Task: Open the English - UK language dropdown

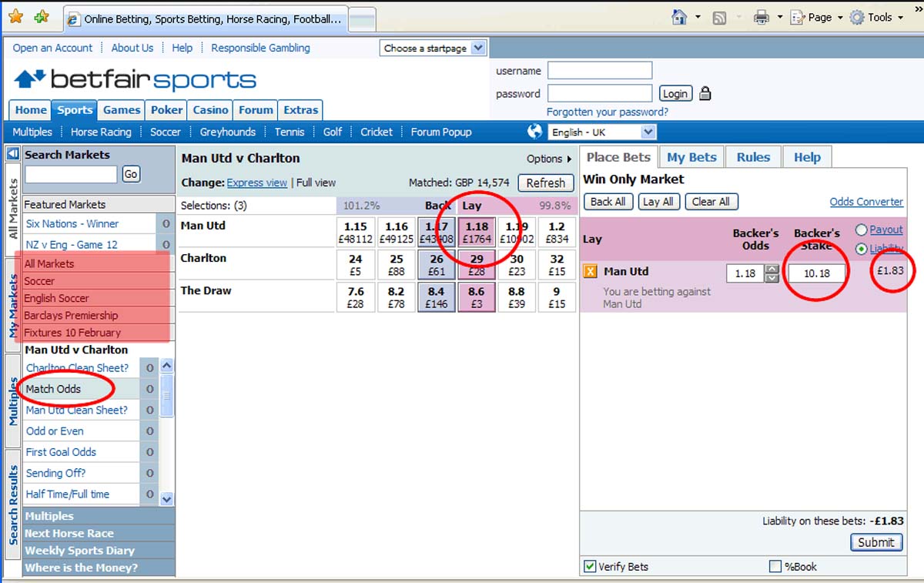Action: click(x=602, y=132)
